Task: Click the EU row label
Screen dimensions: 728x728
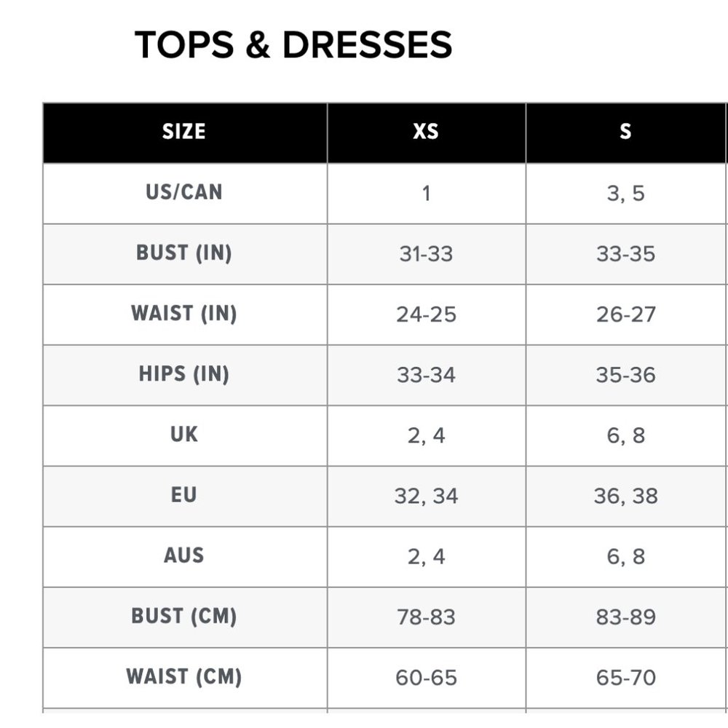Action: [x=184, y=495]
